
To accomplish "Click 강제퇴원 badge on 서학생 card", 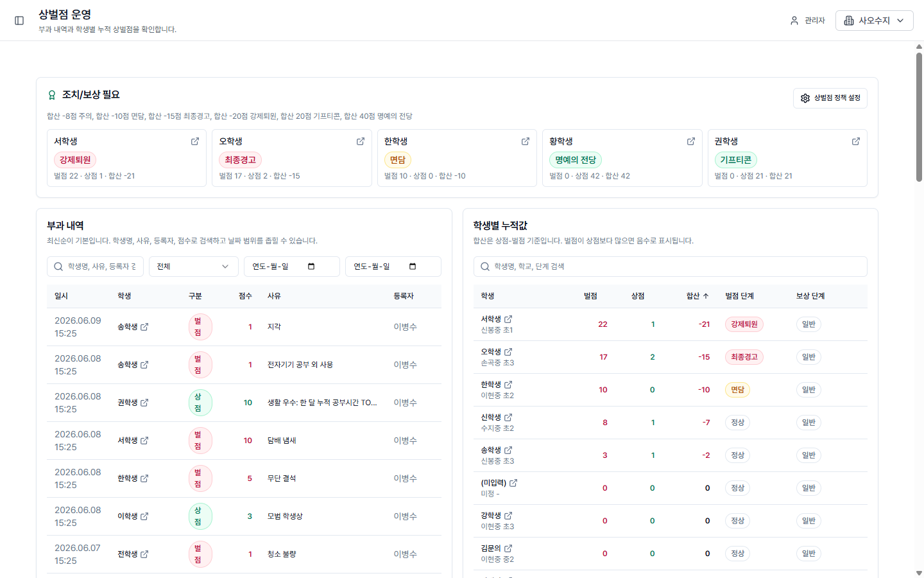I will click(x=75, y=160).
